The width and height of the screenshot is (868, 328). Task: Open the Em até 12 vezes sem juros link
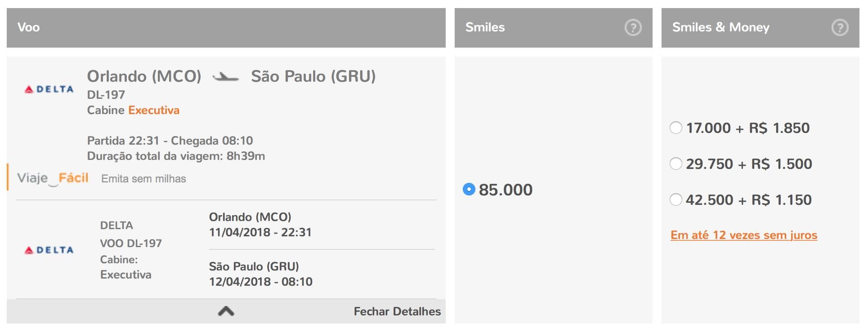click(744, 235)
